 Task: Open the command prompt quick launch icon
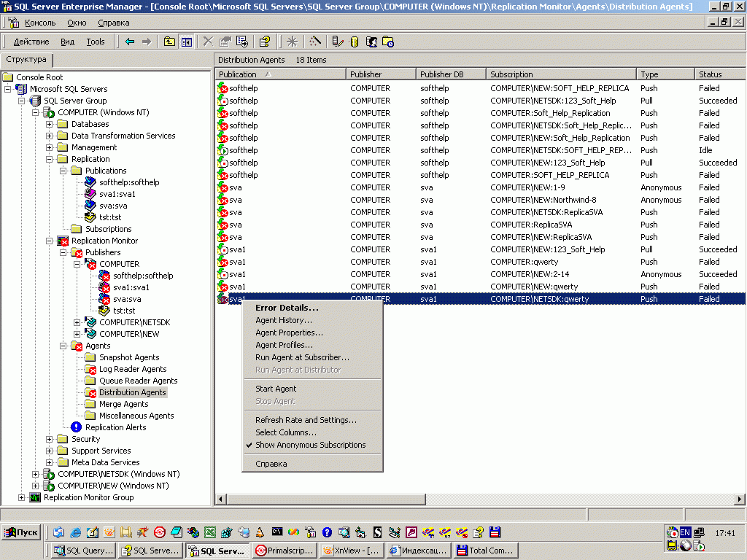[x=276, y=532]
